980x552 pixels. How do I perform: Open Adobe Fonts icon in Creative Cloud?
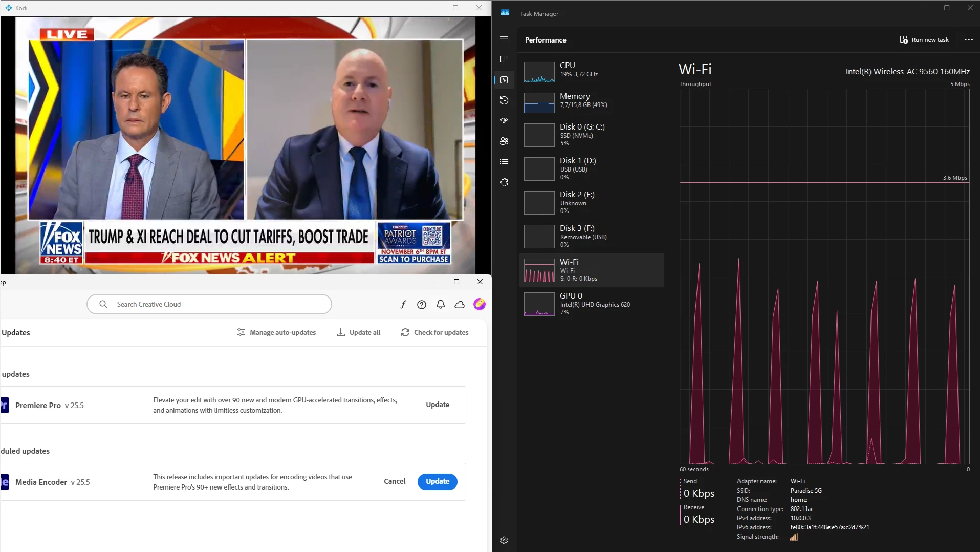coord(403,304)
